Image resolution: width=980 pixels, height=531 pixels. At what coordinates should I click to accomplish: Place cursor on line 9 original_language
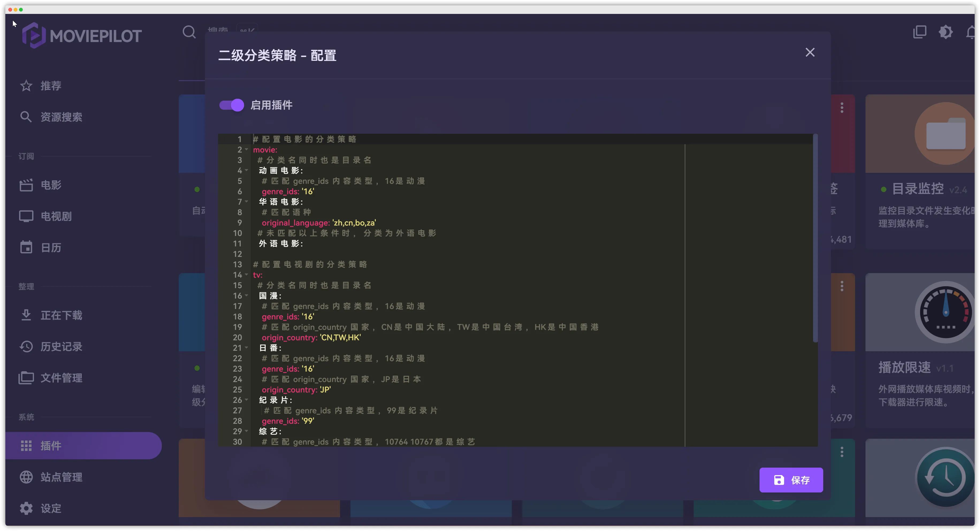pyautogui.click(x=318, y=223)
